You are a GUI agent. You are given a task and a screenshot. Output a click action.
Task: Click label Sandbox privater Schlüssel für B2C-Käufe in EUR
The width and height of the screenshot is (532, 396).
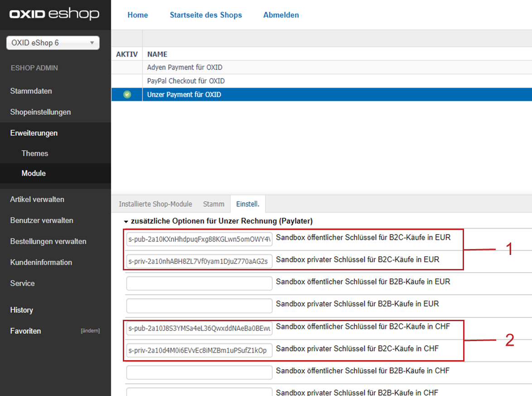[x=358, y=259]
